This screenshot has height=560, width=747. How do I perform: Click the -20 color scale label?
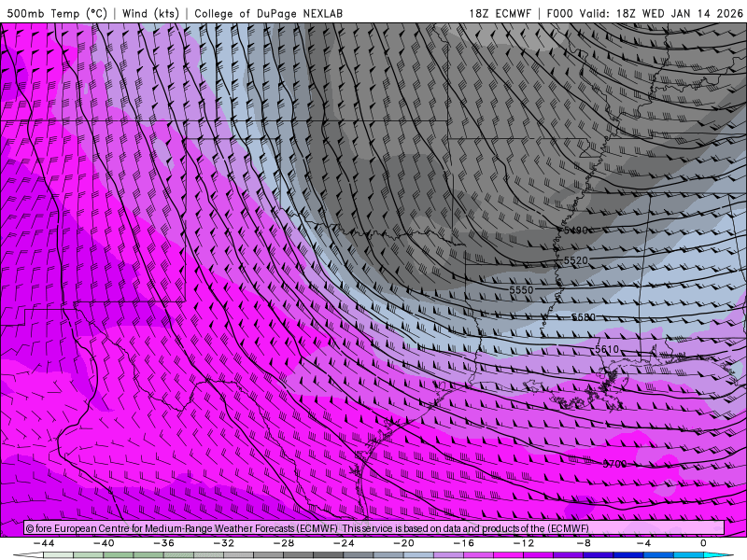pyautogui.click(x=404, y=543)
